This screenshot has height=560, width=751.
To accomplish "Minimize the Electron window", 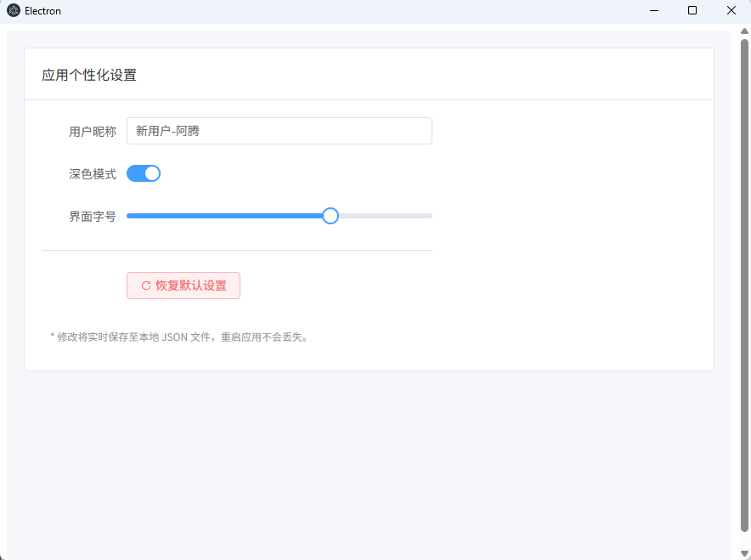I will coord(654,11).
